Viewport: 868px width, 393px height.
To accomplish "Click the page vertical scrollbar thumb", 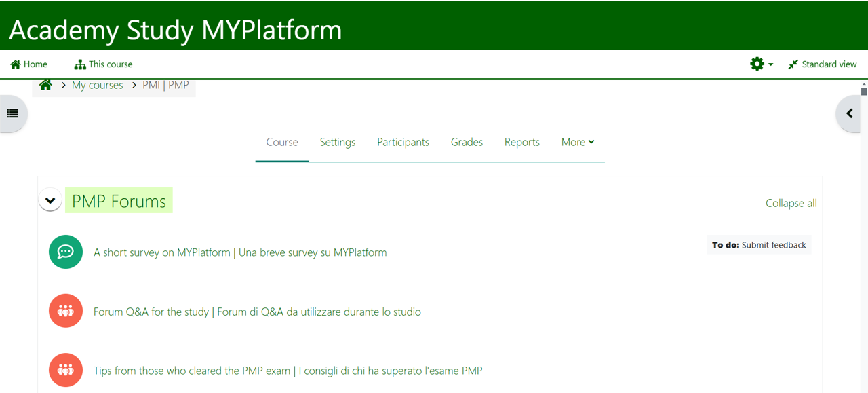I will pyautogui.click(x=864, y=92).
